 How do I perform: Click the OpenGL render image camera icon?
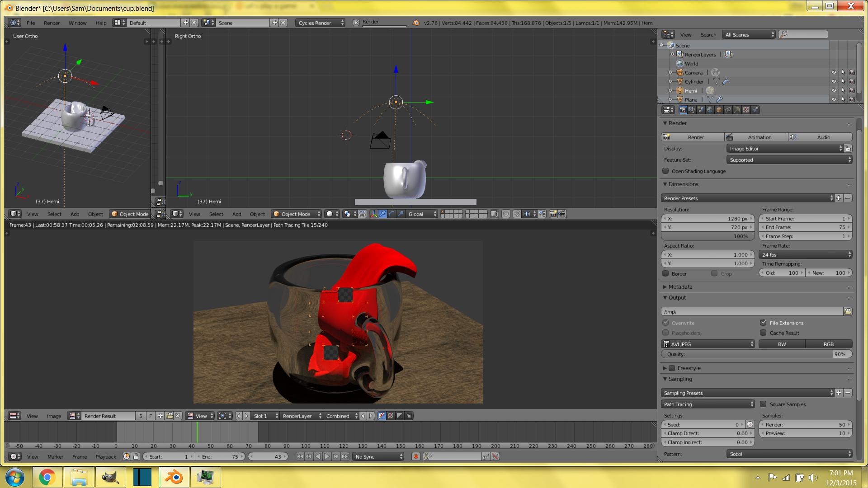pyautogui.click(x=553, y=214)
